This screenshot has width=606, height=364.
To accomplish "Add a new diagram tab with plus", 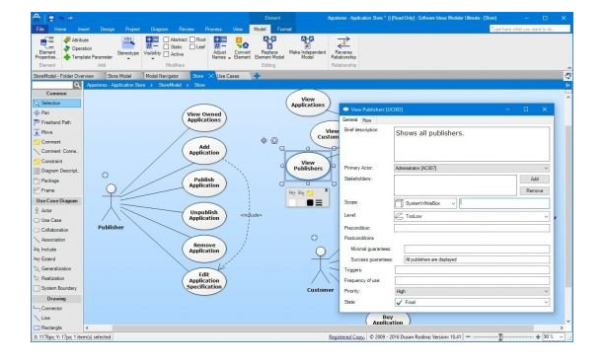I will pos(257,76).
